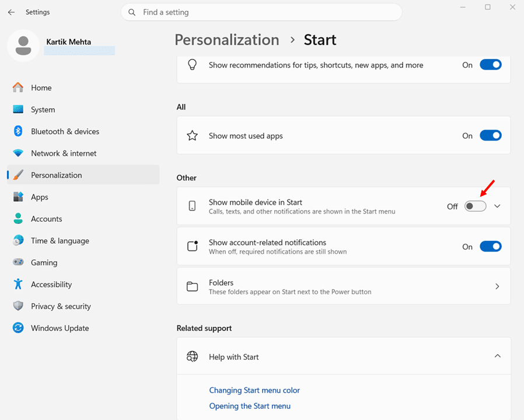Click the Accessibility figure icon
524x420 pixels.
tap(18, 284)
